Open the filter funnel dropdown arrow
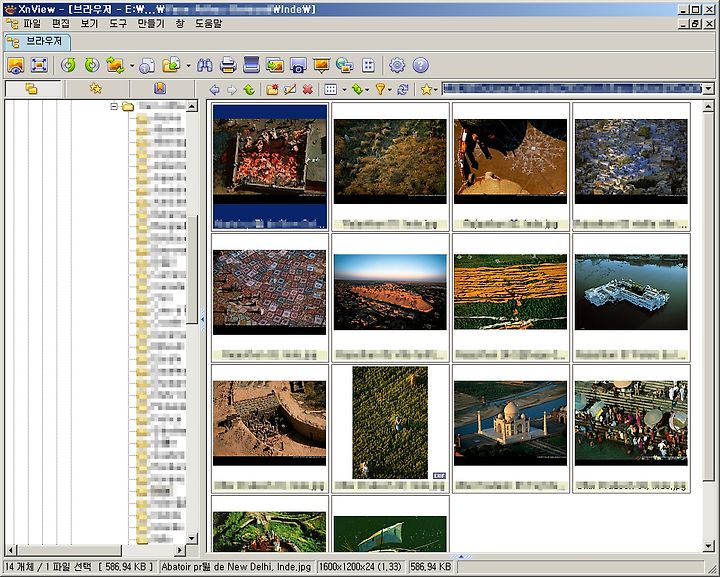 [x=389, y=90]
